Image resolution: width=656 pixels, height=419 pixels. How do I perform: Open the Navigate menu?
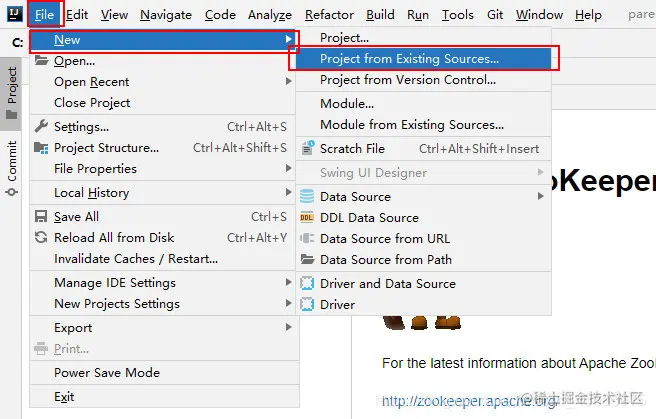[x=166, y=15]
